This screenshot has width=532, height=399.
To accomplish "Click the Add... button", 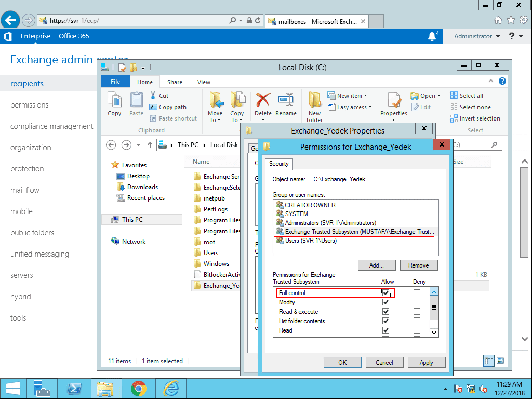I will (x=377, y=265).
